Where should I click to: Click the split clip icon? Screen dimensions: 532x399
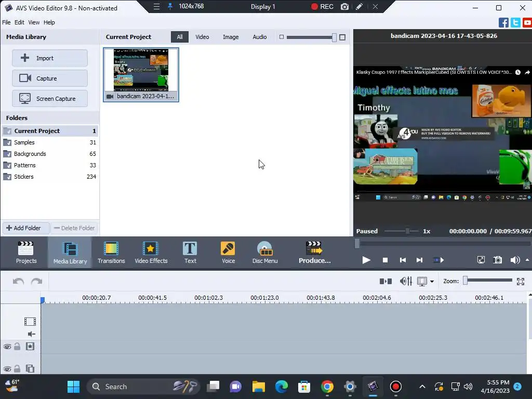[385, 281]
